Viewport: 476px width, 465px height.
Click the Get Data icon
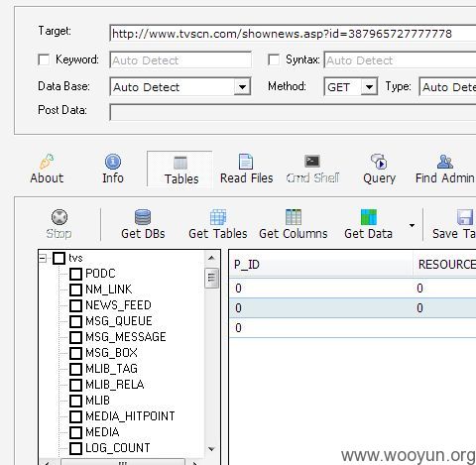coord(369,217)
